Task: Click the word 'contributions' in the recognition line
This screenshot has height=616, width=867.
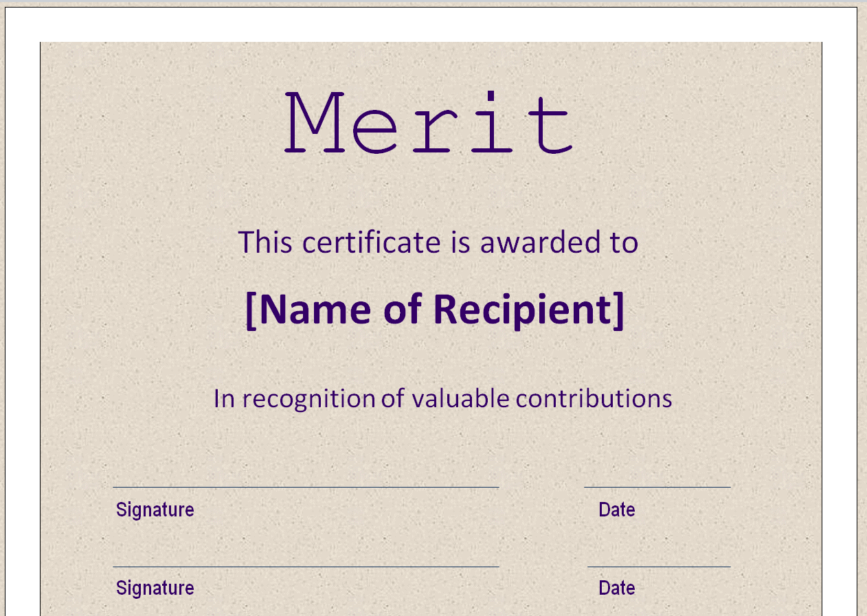Action: (594, 398)
